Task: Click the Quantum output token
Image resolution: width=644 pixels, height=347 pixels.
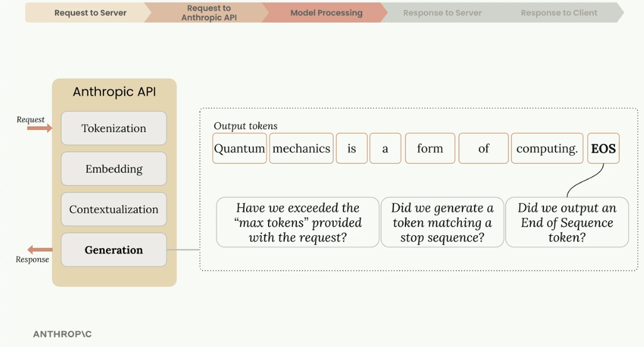Action: pos(239,148)
